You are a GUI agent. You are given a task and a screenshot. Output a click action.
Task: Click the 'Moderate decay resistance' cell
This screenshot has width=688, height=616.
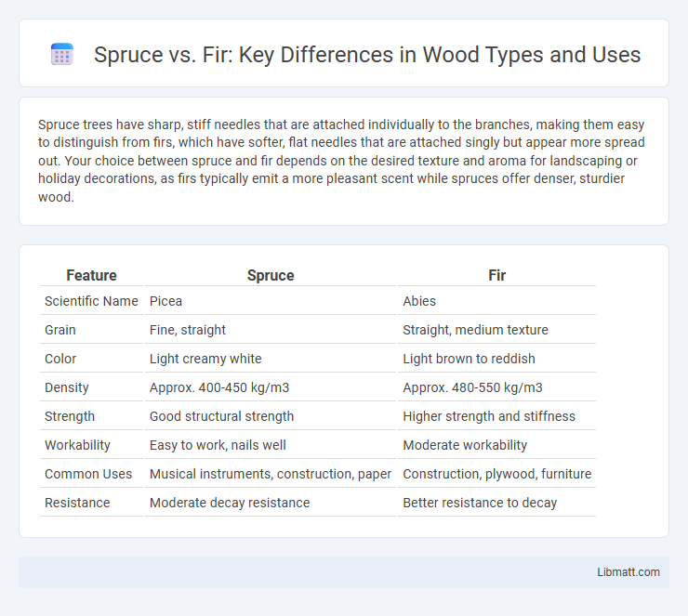271,503
